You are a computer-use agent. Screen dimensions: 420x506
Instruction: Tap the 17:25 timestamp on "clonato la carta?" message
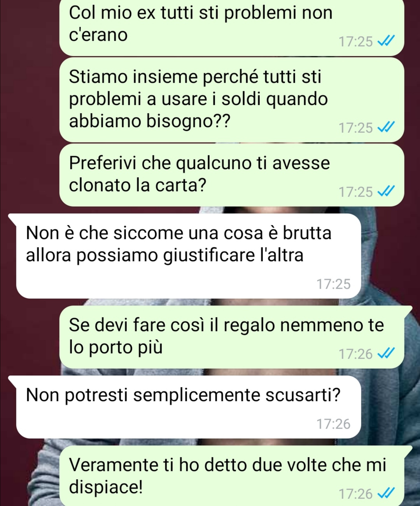(355, 192)
